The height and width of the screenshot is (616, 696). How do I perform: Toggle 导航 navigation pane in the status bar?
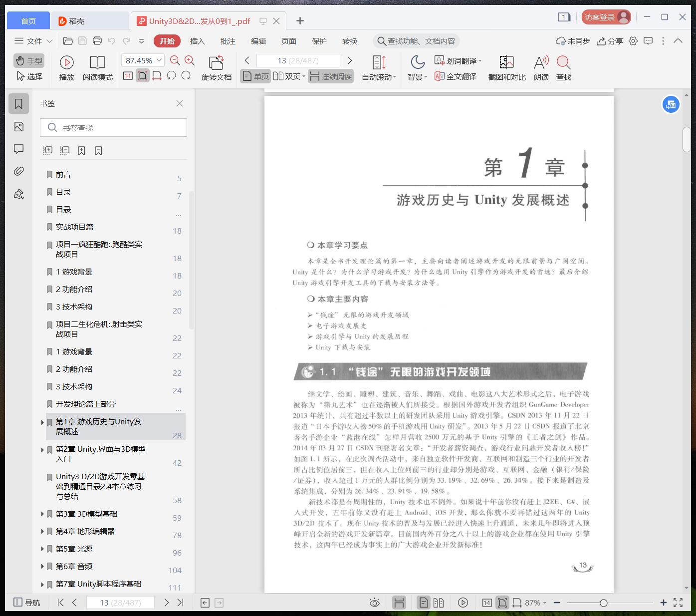pyautogui.click(x=26, y=603)
